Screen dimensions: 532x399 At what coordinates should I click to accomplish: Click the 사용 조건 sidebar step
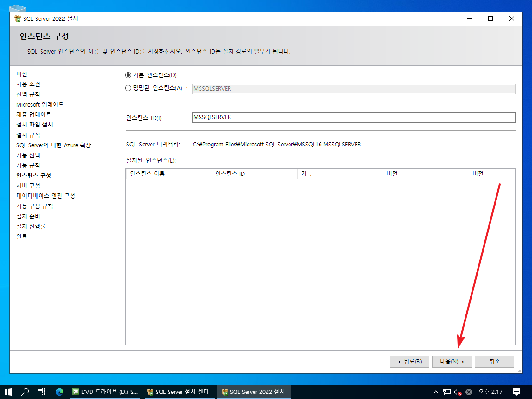[x=28, y=84]
